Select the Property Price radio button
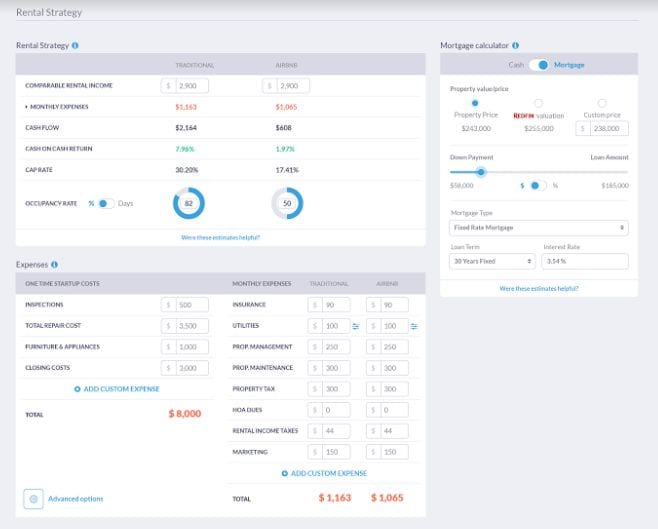This screenshot has height=529, width=658. tap(474, 103)
